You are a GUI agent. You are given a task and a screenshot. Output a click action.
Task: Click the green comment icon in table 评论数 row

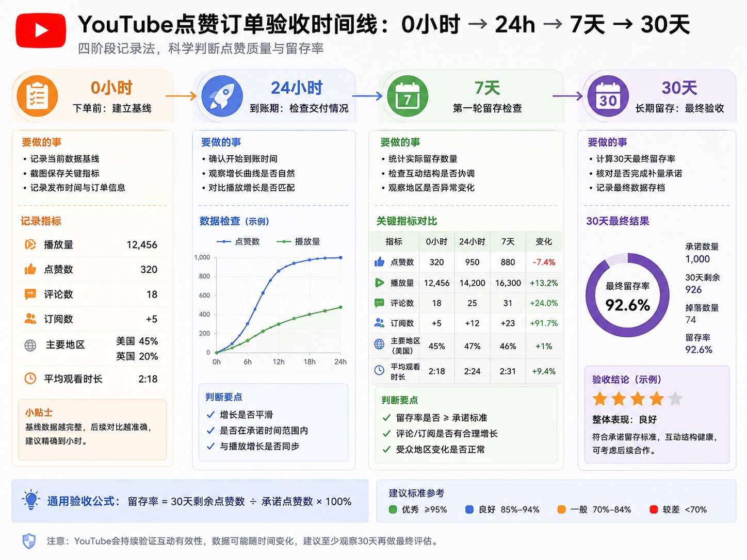click(x=379, y=303)
